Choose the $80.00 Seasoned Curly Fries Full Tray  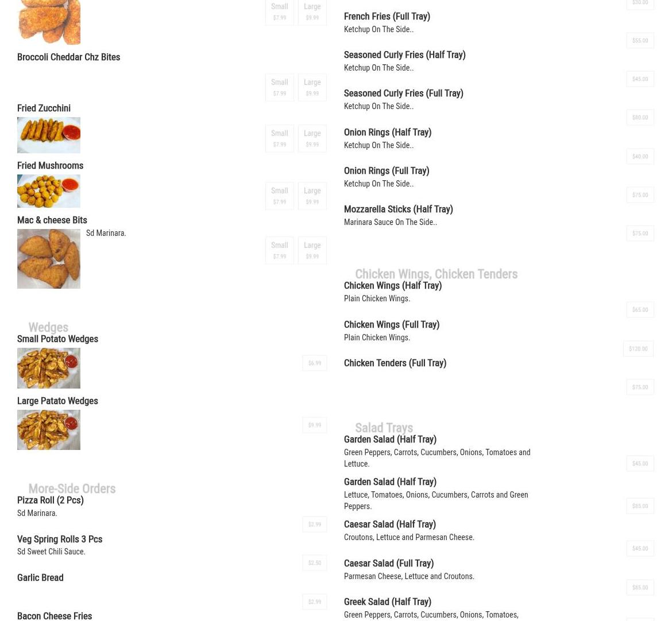640,117
